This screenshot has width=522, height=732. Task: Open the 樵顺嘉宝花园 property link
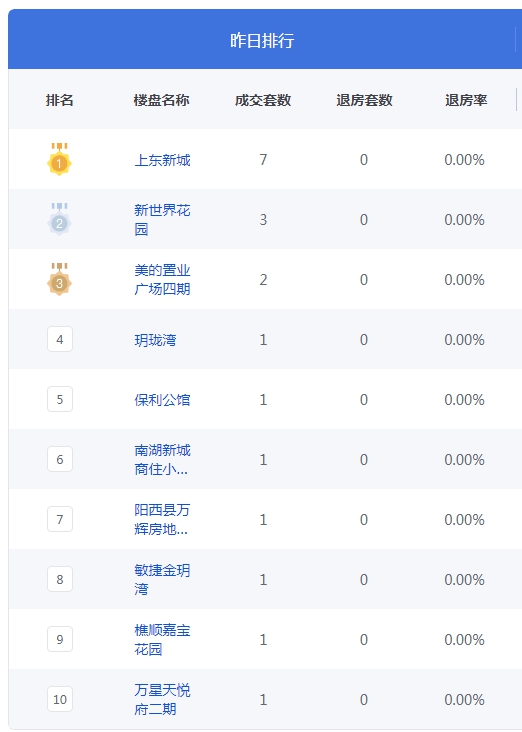162,639
